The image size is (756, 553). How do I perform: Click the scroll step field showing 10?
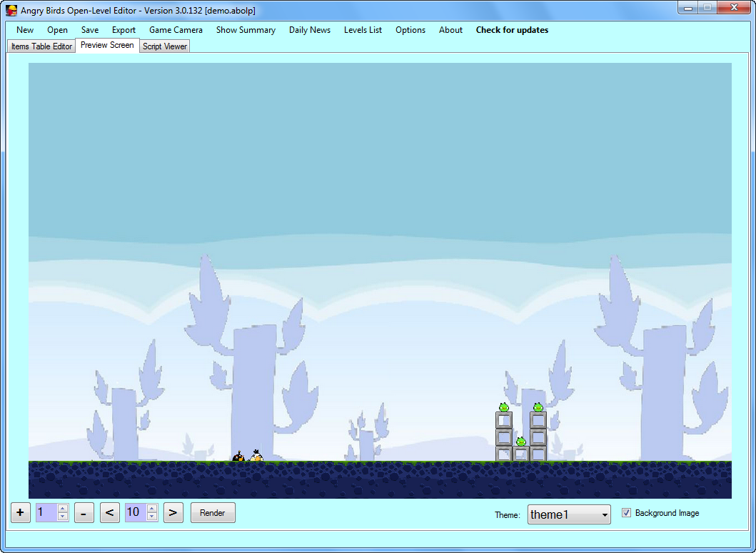[136, 512]
